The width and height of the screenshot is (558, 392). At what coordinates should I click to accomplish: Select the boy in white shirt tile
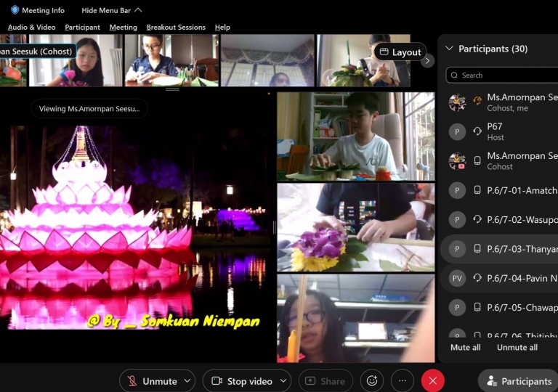click(x=356, y=136)
